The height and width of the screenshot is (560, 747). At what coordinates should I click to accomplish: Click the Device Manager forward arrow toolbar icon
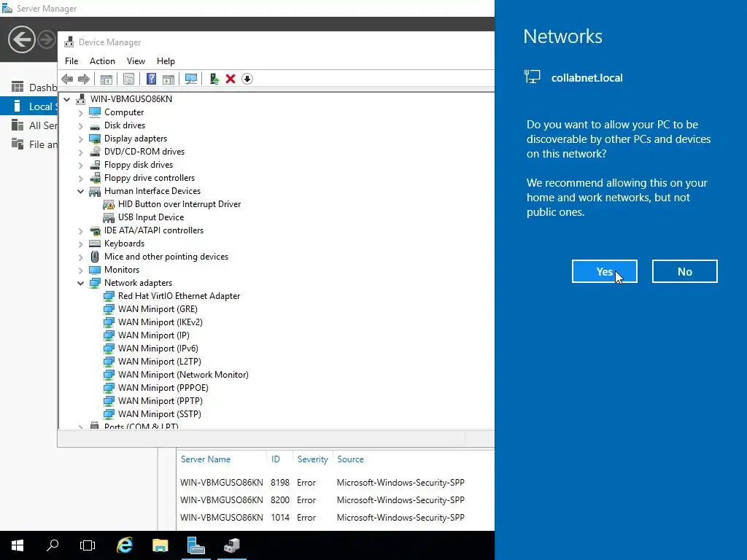pos(84,79)
